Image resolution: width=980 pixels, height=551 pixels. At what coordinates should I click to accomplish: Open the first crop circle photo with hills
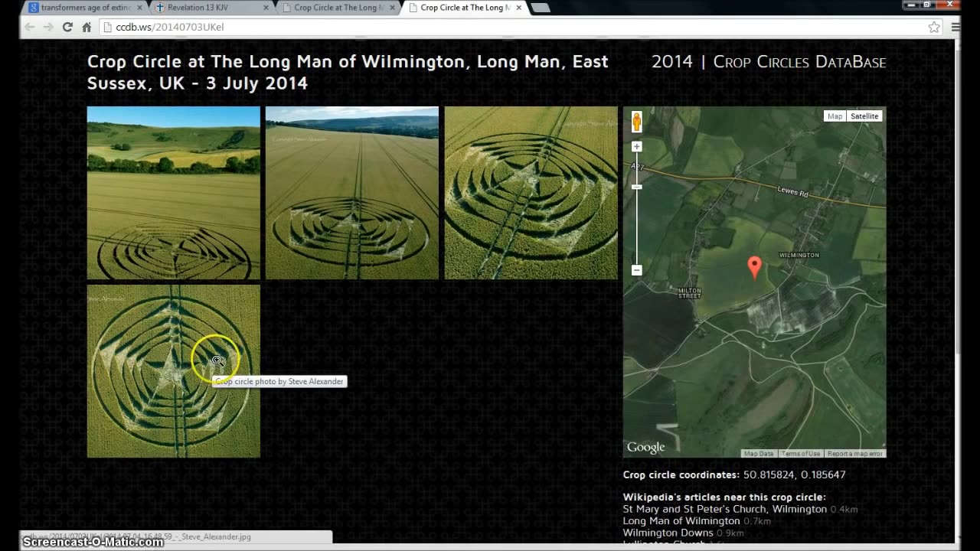(174, 193)
